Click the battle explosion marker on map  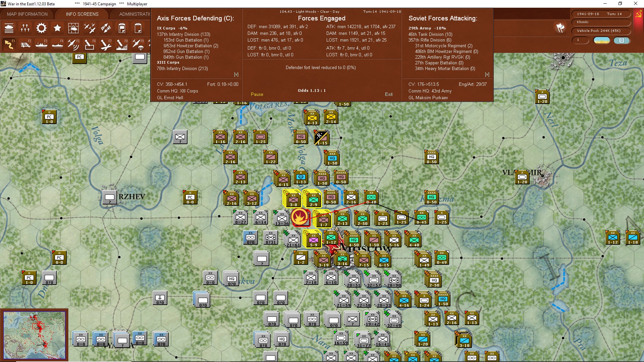tap(300, 217)
